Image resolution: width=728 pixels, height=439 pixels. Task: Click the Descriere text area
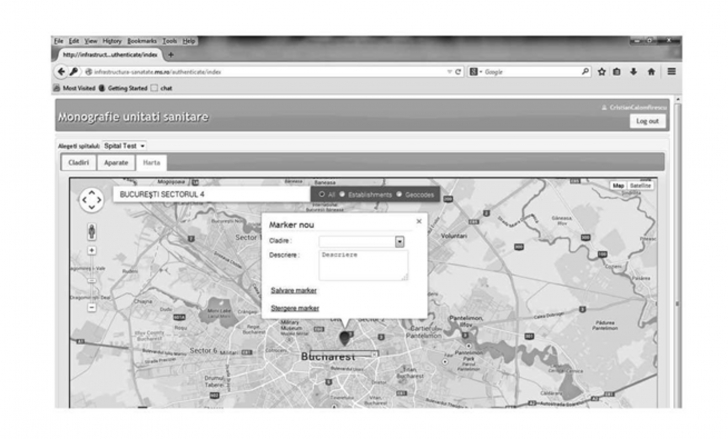(362, 264)
